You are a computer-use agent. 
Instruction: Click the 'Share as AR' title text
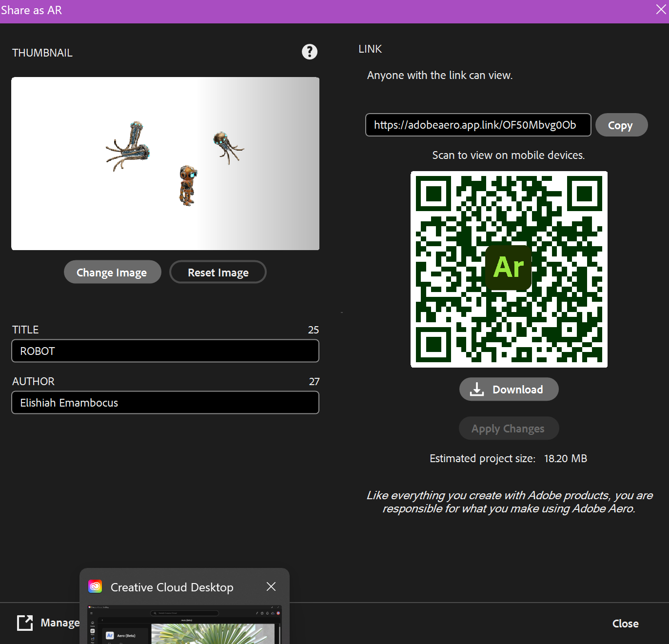(32, 10)
